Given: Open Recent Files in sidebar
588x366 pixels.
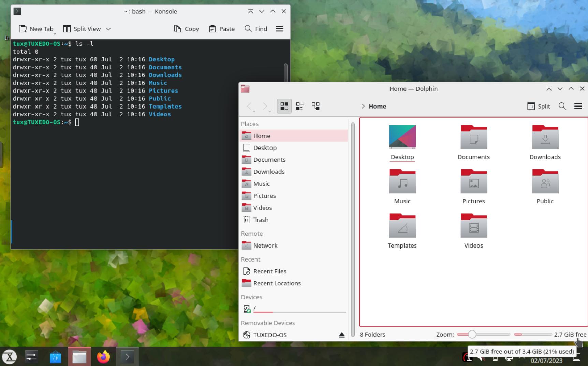Looking at the screenshot, I should tap(294, 271).
